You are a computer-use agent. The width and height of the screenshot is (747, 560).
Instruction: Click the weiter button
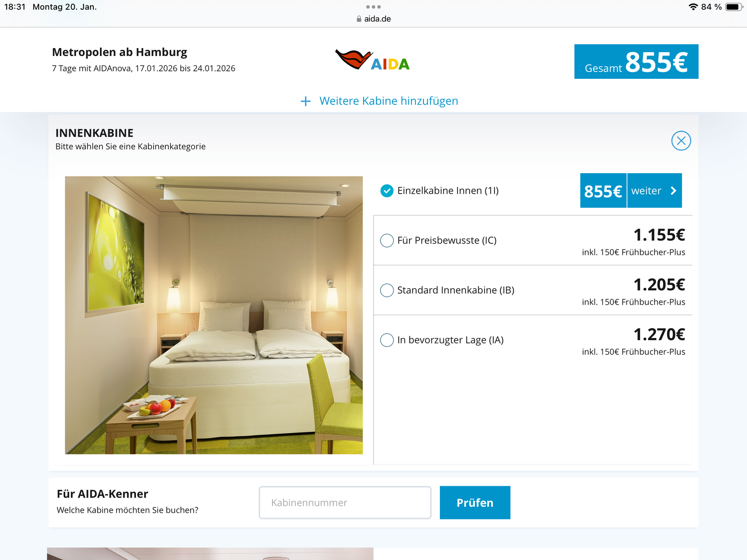(654, 190)
